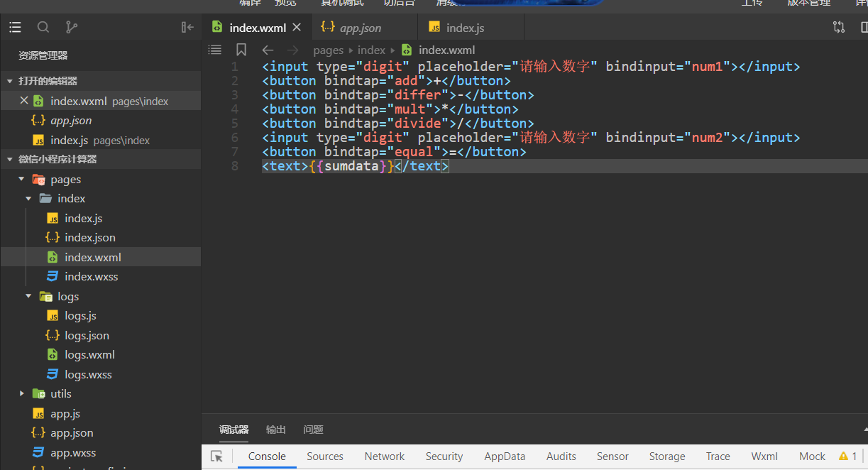868x470 pixels.
Task: Open the Network tab
Action: pos(385,457)
